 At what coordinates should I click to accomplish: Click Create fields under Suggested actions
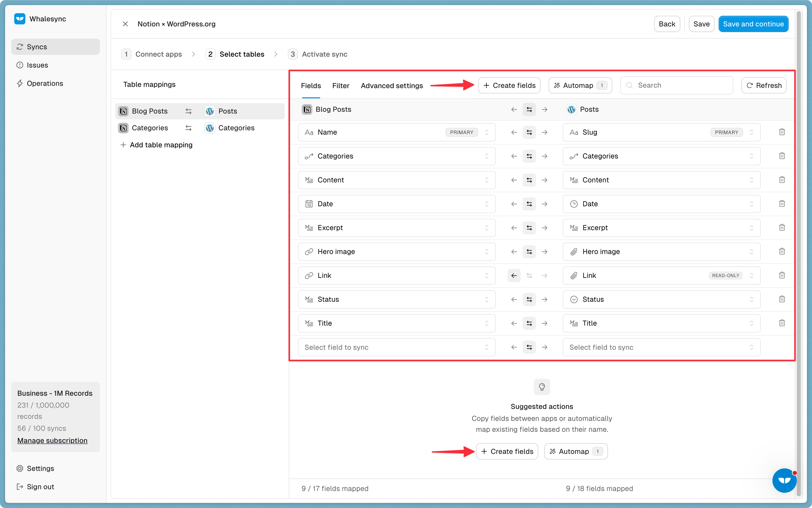pos(507,451)
